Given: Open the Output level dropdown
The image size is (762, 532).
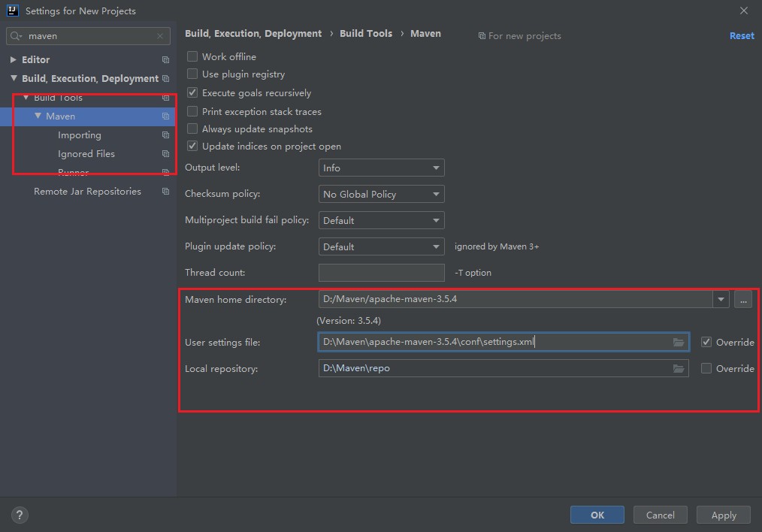Looking at the screenshot, I should point(382,168).
